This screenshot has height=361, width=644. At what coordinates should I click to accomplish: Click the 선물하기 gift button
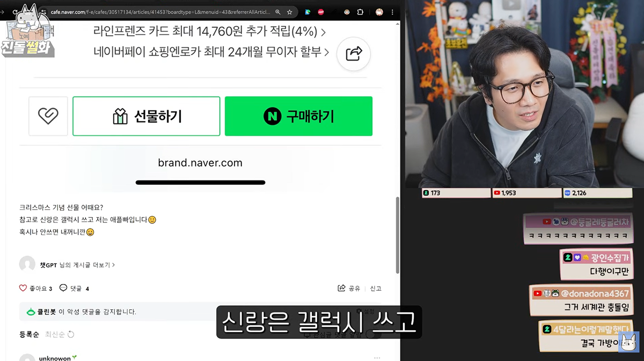point(147,116)
